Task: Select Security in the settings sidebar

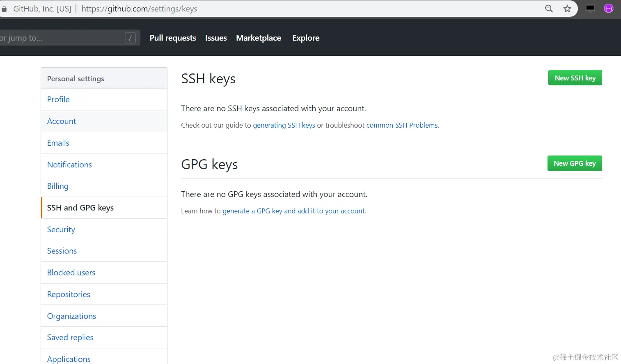Action: coord(104,229)
